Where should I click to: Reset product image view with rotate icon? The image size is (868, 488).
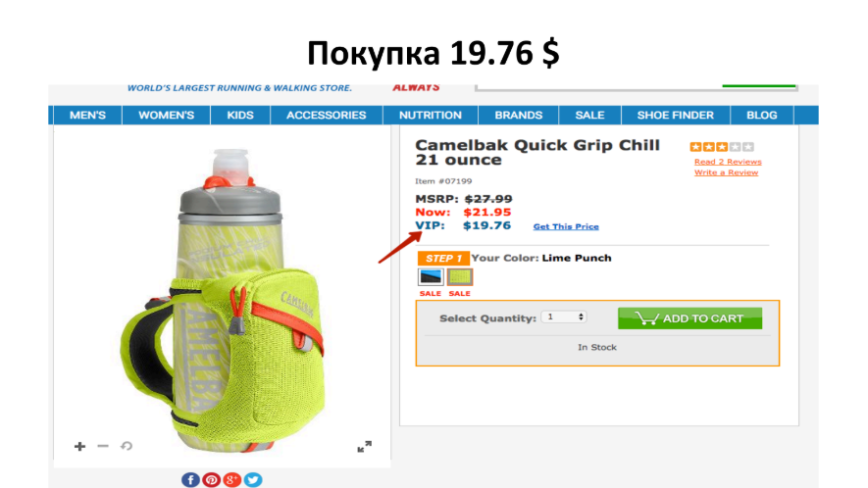(127, 446)
